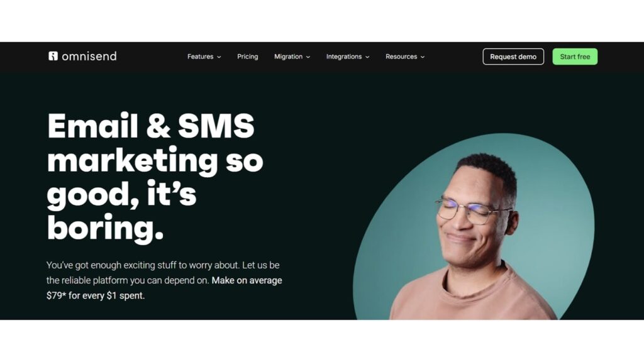Click the '$79* for every $1 spent' line
This screenshot has height=362, width=644.
96,295
